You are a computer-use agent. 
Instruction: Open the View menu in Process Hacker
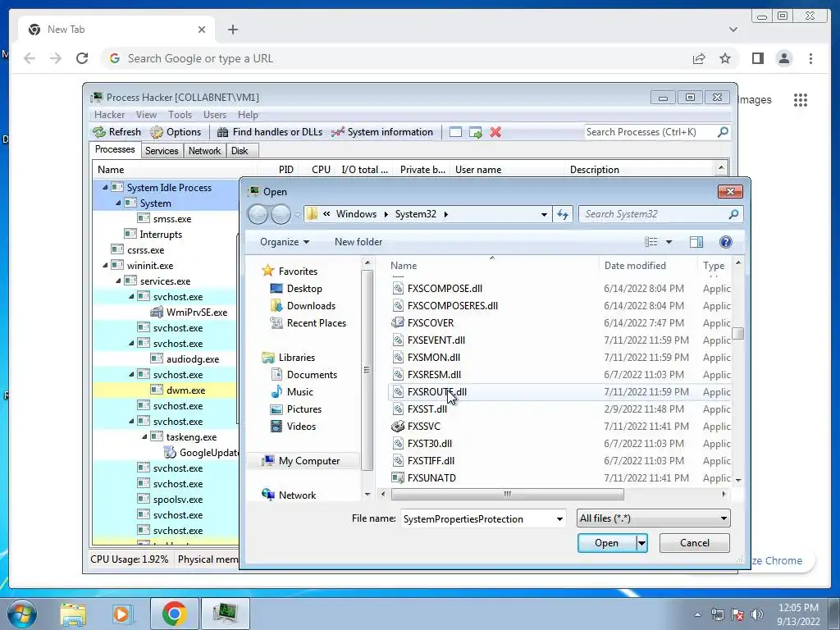tap(146, 115)
